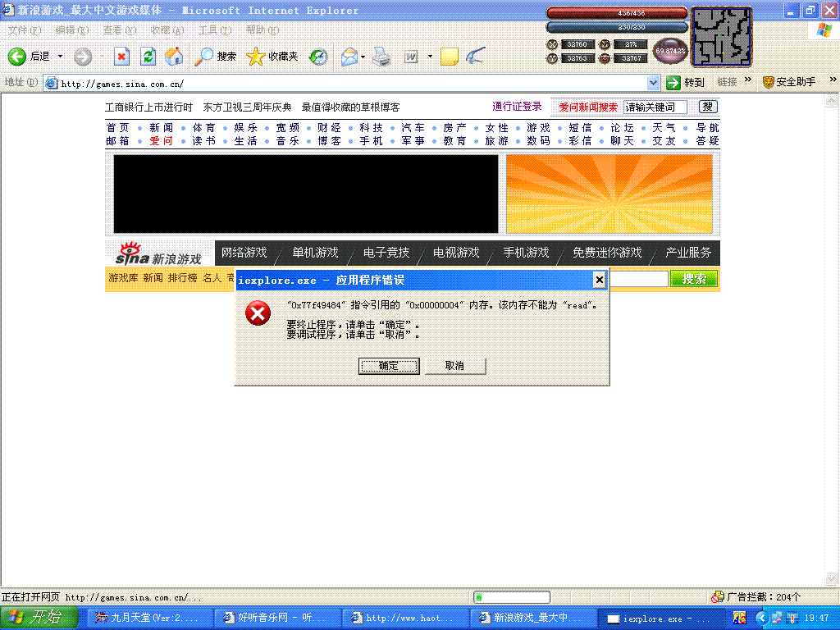Image resolution: width=840 pixels, height=630 pixels.
Task: Expand the Links toolbar chevron
Action: pos(748,80)
